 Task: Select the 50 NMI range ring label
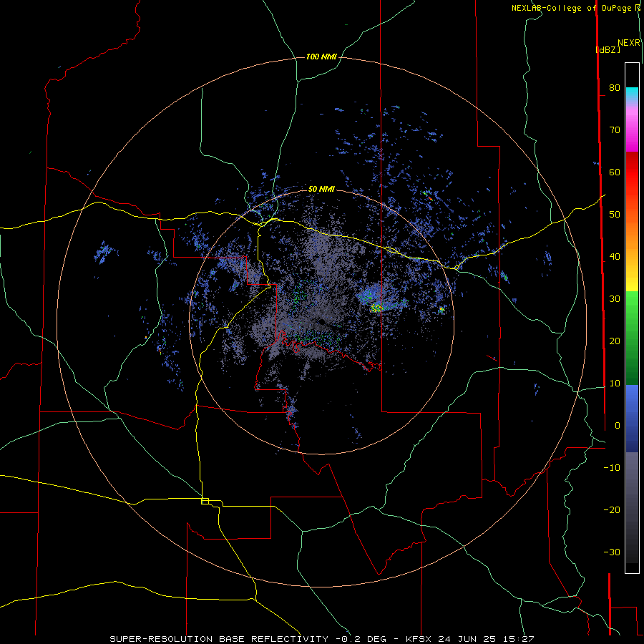pyautogui.click(x=321, y=189)
